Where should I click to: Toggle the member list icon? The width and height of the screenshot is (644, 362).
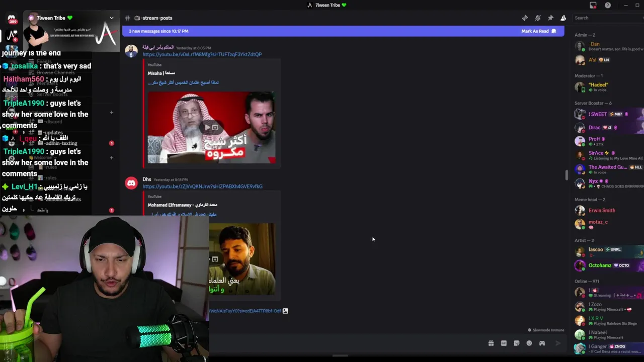click(x=563, y=18)
